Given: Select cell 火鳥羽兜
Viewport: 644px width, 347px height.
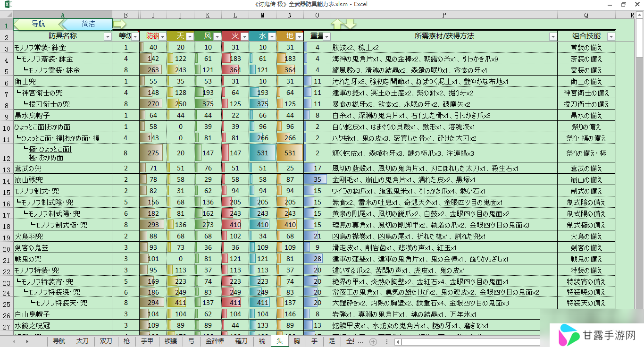Looking at the screenshot, I should coord(63,237).
